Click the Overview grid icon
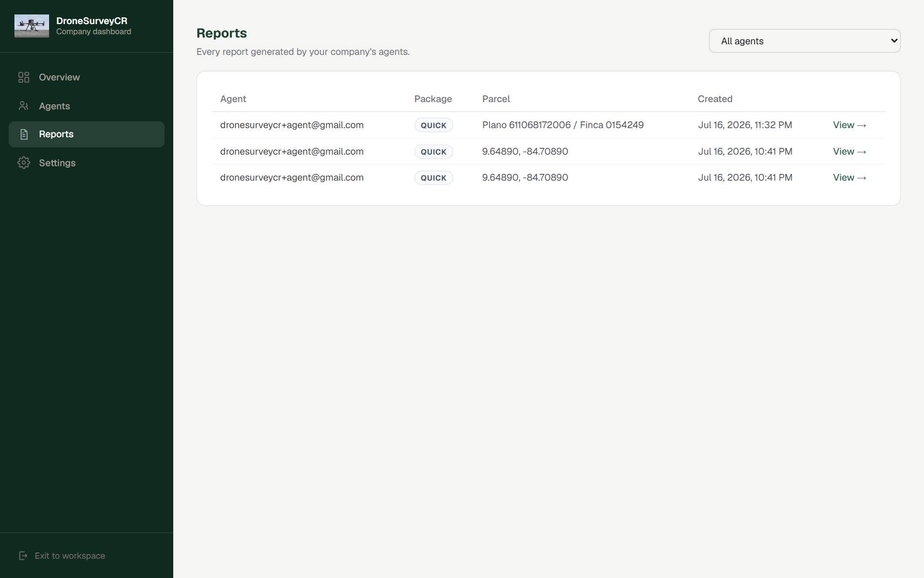 24,77
